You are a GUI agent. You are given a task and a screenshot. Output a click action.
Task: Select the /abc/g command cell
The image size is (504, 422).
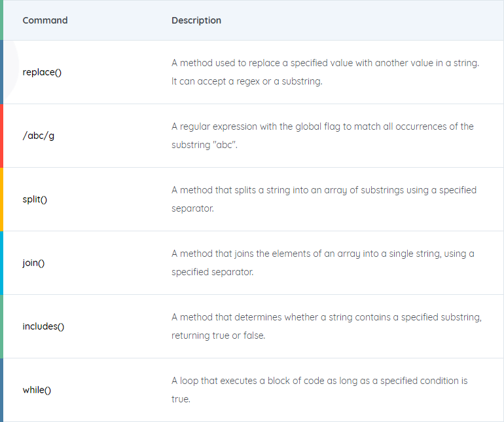[38, 136]
